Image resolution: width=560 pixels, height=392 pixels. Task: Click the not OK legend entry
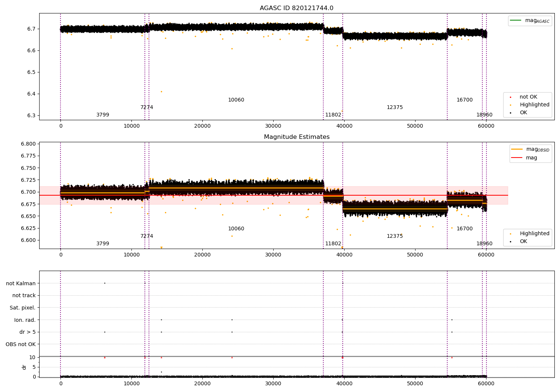click(x=528, y=97)
